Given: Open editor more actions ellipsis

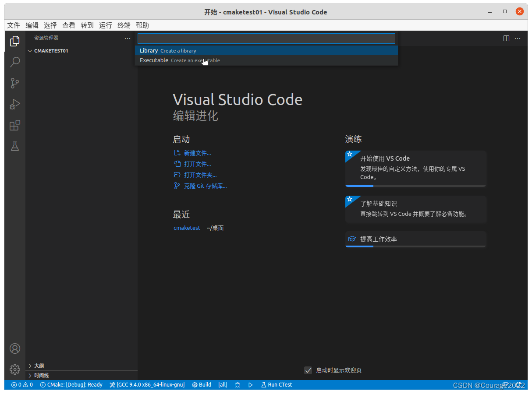Looking at the screenshot, I should click(518, 38).
